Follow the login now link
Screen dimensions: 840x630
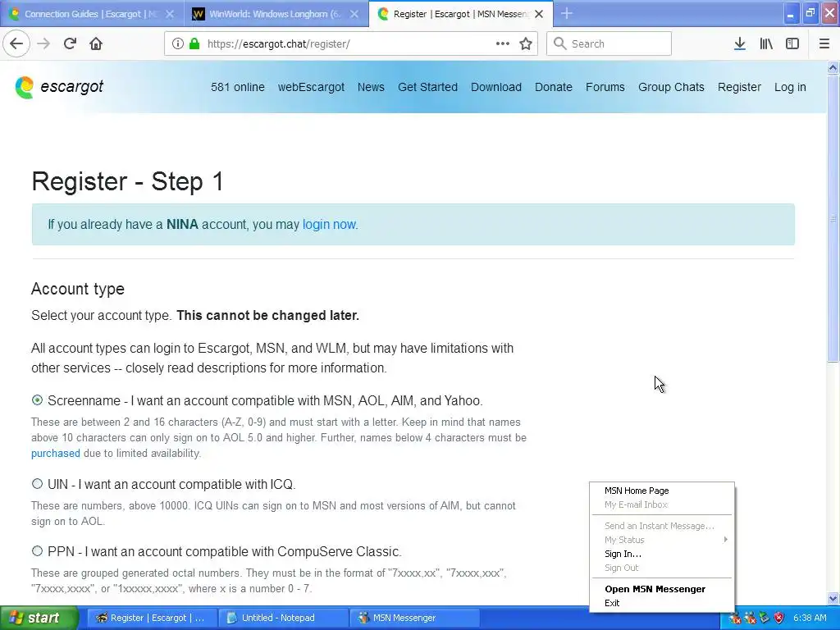click(329, 224)
